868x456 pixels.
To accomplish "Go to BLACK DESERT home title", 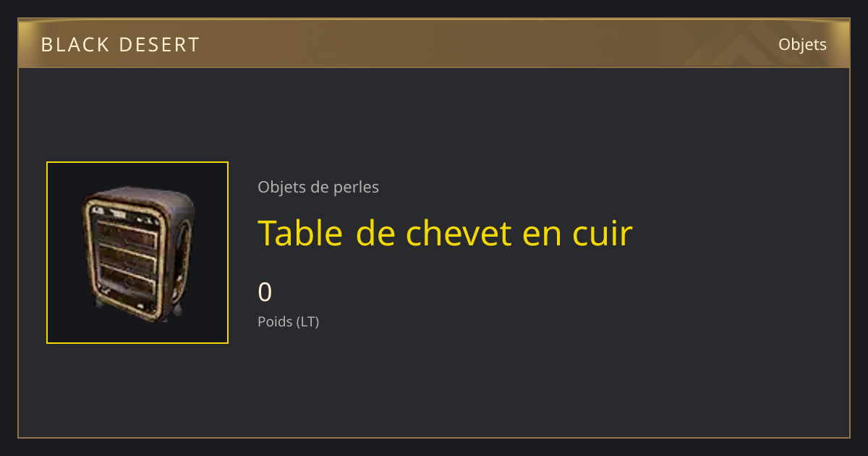I will coord(120,45).
